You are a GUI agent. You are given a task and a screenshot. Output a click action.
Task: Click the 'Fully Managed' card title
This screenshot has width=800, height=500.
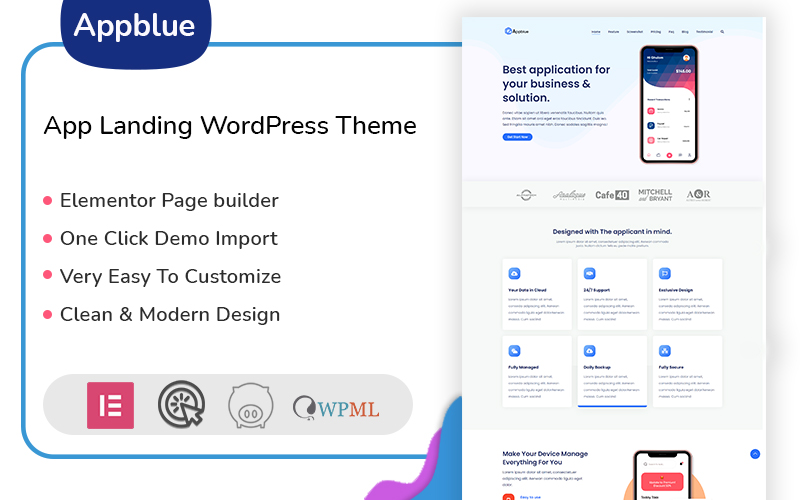pos(523,367)
